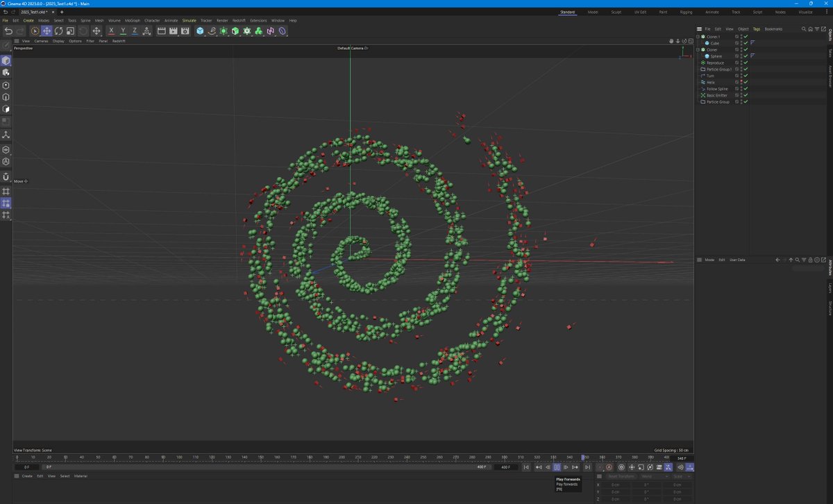This screenshot has height=504, width=833.
Task: Select the Basic Emitter object
Action: pos(717,95)
